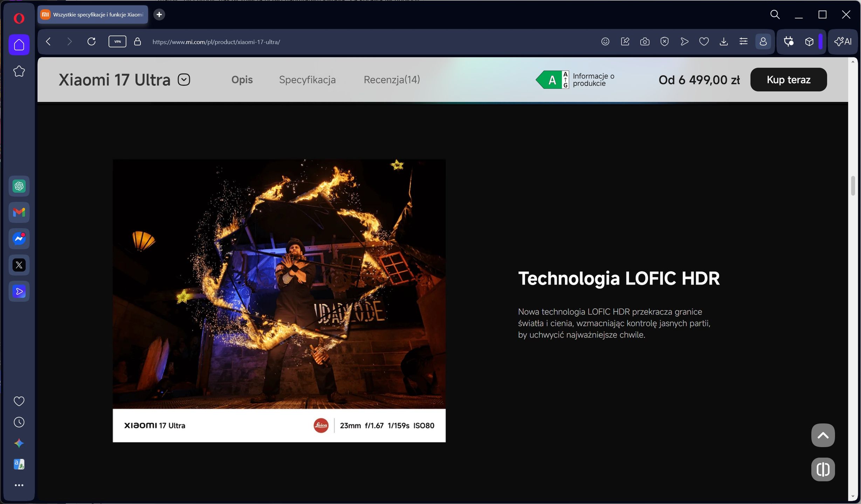
Task: Click the 23mm f/1.67 1/159s ISO80 caption
Action: tap(387, 426)
